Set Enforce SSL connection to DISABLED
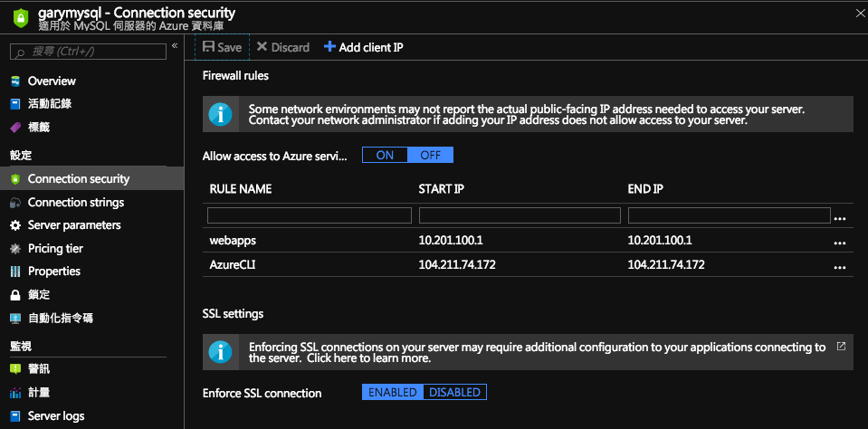This screenshot has width=868, height=429. point(455,393)
